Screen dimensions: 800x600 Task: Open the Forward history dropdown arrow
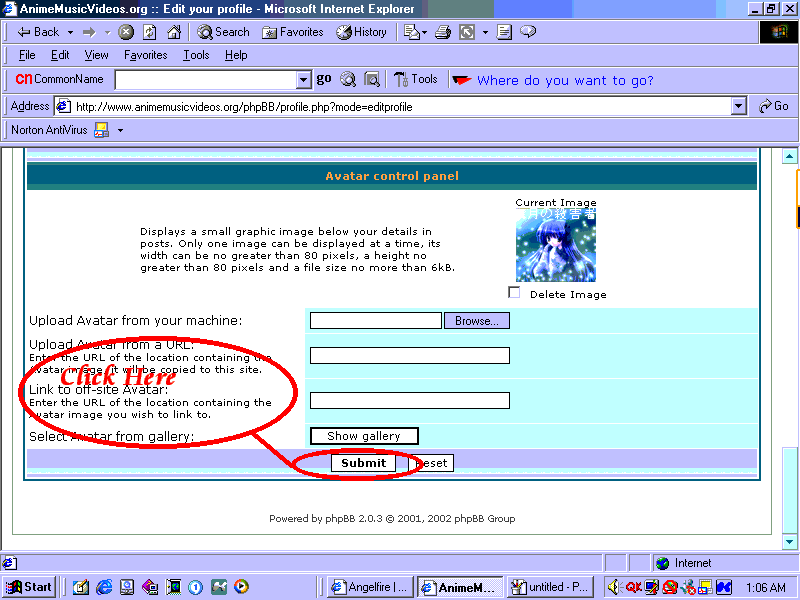click(107, 32)
